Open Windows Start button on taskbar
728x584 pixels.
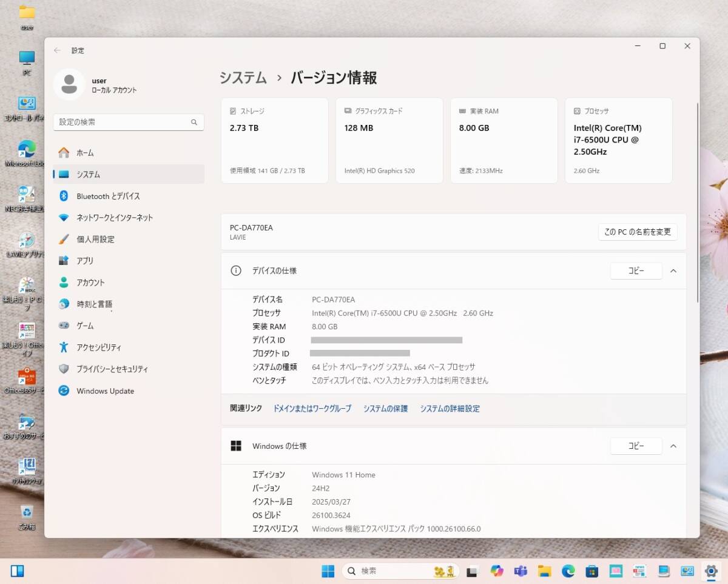(x=328, y=571)
